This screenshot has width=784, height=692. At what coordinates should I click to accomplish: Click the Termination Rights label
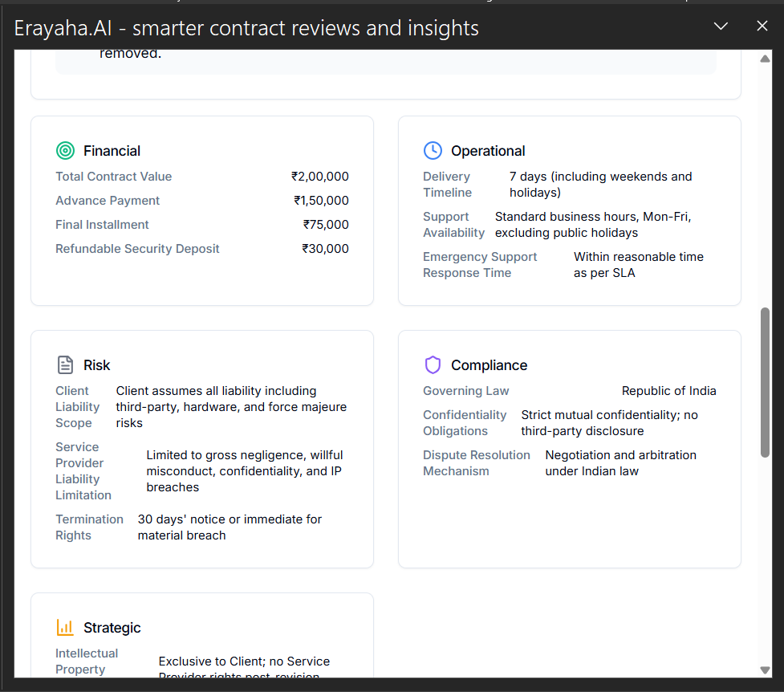90,527
